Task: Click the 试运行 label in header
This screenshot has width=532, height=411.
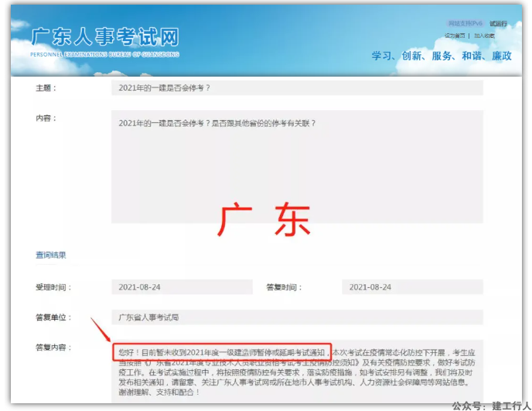Action: click(498, 23)
